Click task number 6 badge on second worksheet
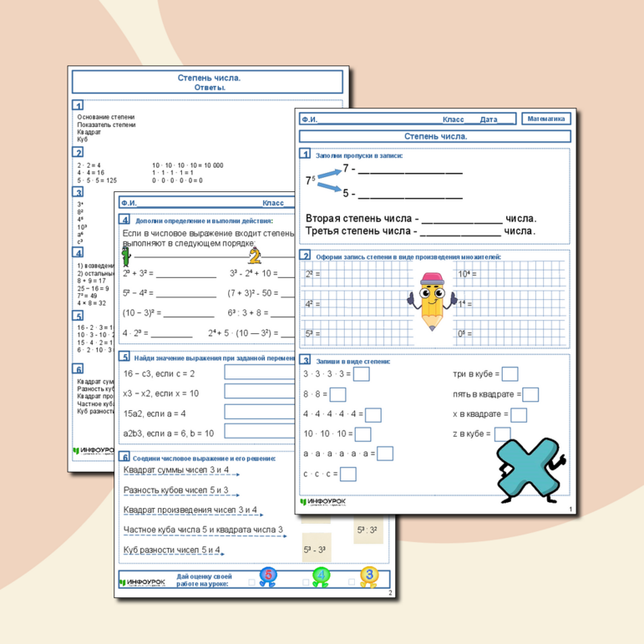 coord(124,456)
